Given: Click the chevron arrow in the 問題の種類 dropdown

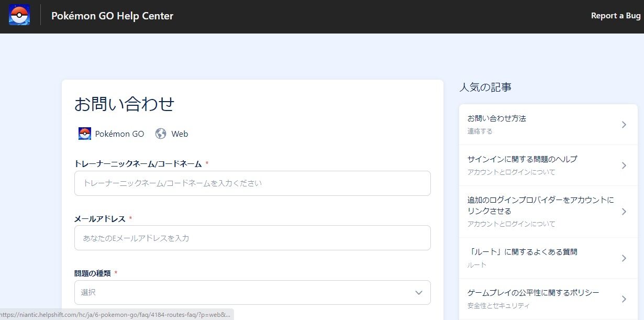Looking at the screenshot, I should pyautogui.click(x=419, y=292).
